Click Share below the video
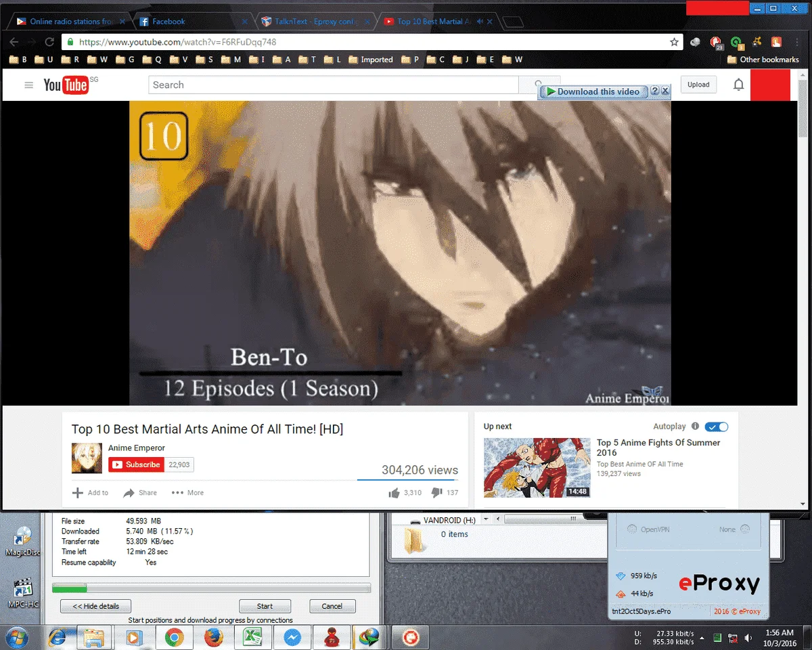 140,493
